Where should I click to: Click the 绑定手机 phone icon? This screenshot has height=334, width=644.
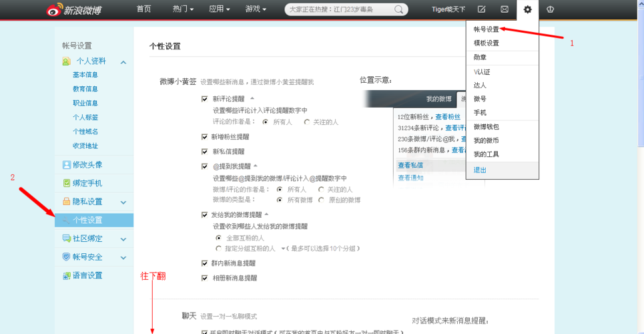(66, 183)
